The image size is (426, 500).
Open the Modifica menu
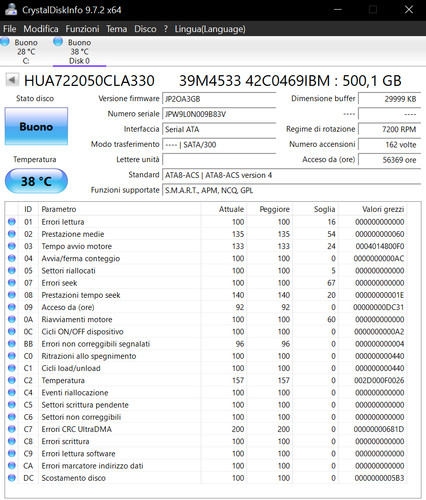coord(41,29)
